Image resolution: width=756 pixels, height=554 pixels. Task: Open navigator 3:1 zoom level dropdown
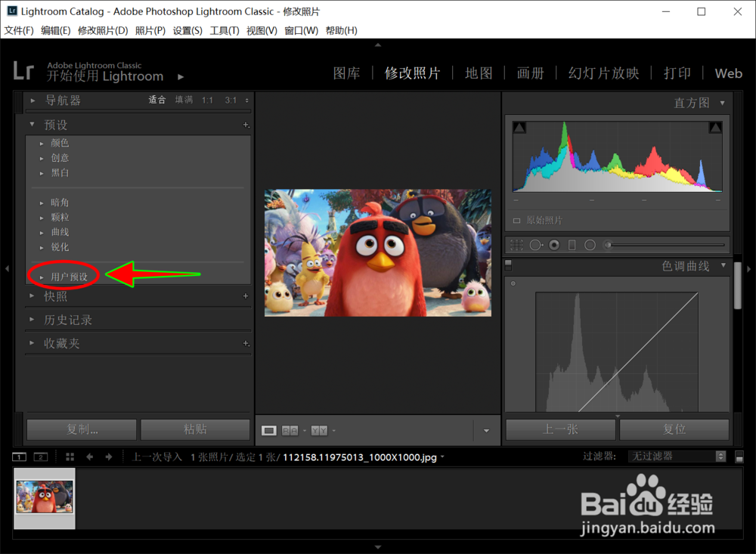[x=247, y=101]
